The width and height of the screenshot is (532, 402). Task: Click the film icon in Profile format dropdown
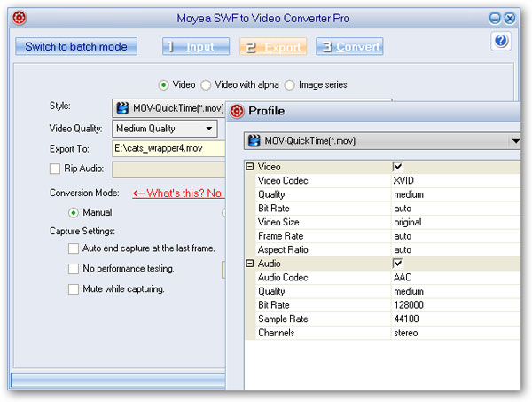pyautogui.click(x=254, y=140)
